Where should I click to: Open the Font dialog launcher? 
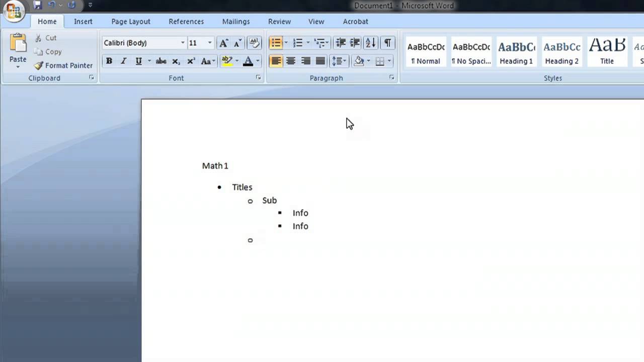[x=258, y=77]
